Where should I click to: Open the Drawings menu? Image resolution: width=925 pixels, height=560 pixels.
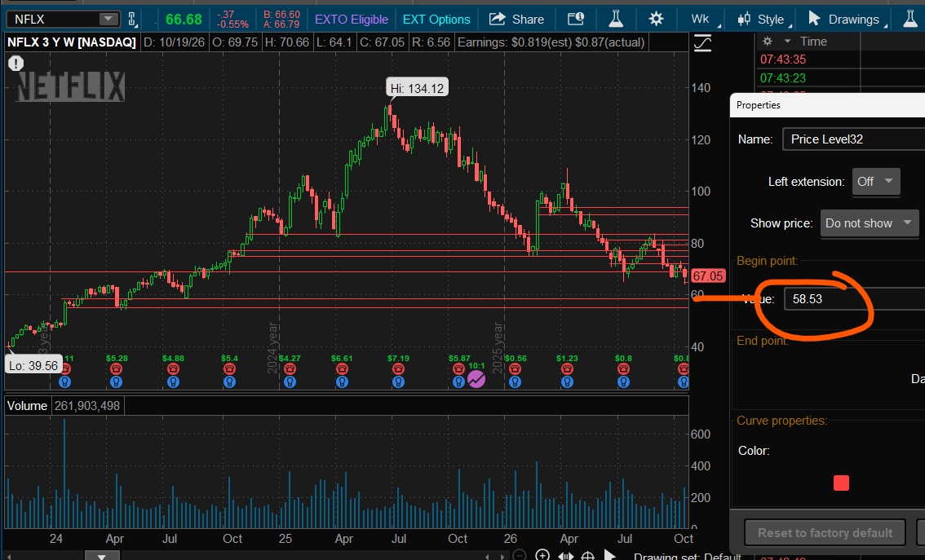(847, 20)
